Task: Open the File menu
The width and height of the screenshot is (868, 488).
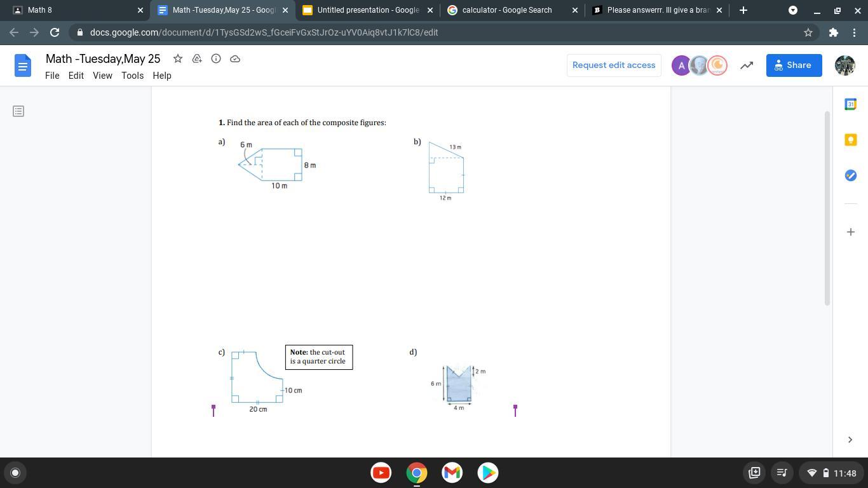Action: pyautogui.click(x=52, y=76)
